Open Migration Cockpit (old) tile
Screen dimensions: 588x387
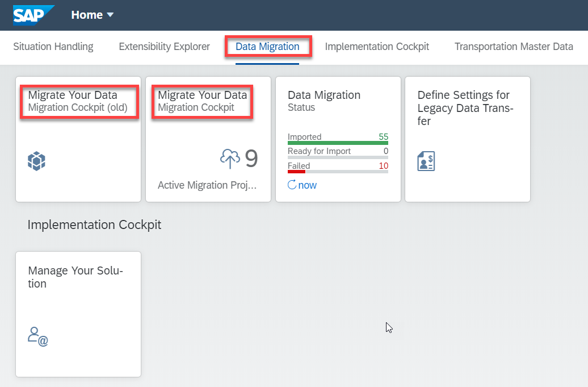click(78, 139)
